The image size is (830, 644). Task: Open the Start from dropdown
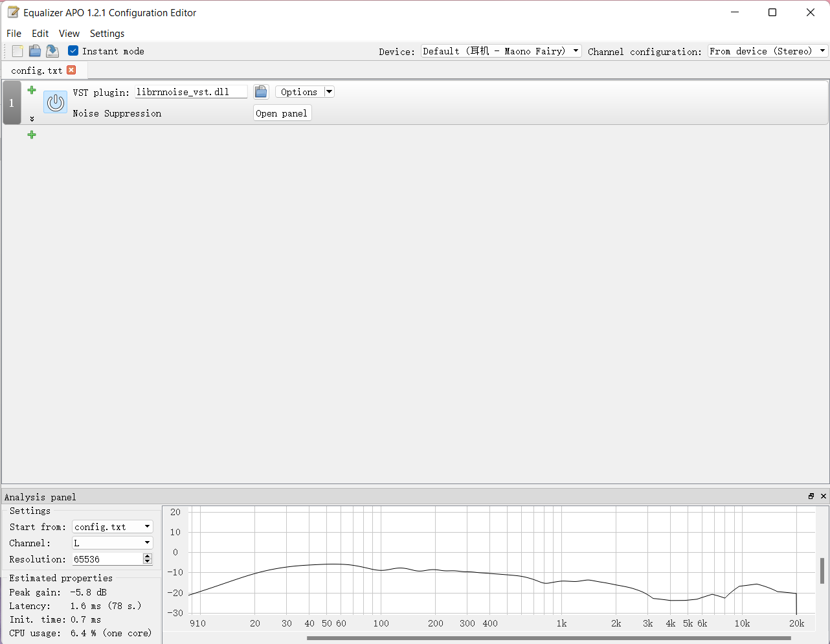tap(112, 527)
